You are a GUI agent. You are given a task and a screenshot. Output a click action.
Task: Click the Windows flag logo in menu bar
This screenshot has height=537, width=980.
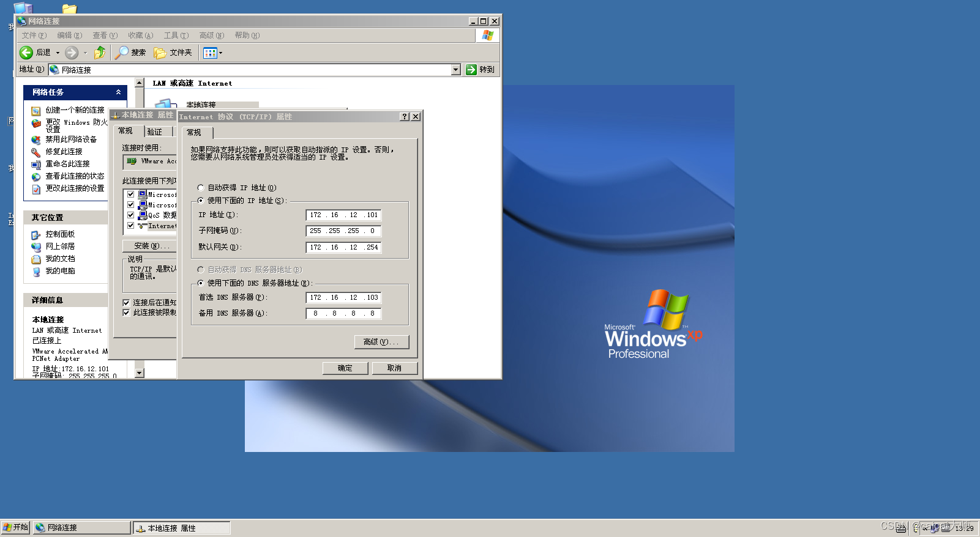click(x=488, y=35)
